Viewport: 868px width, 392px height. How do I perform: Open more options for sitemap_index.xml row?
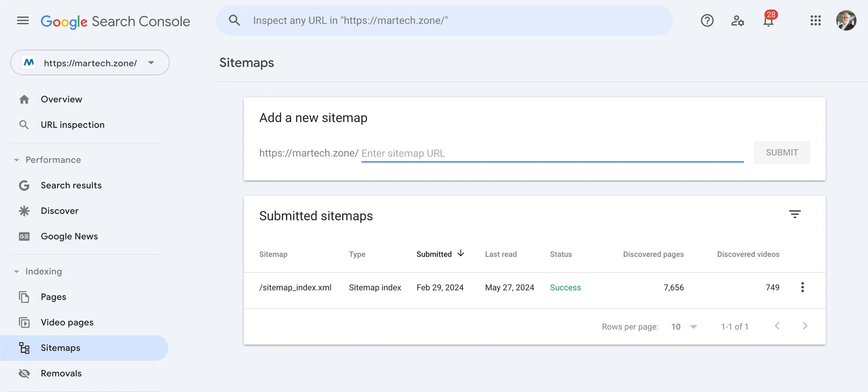(802, 287)
